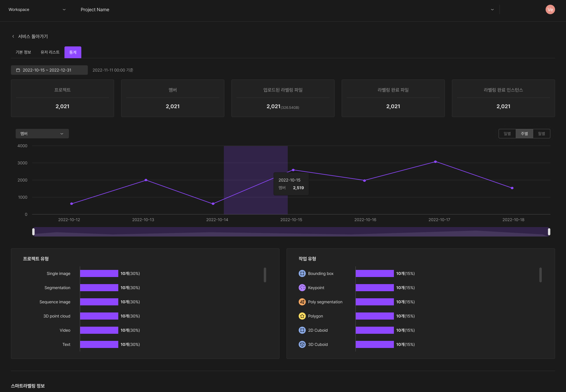Click the '스마트라벨링 정보' section heading
This screenshot has width=566, height=392.
tap(28, 386)
